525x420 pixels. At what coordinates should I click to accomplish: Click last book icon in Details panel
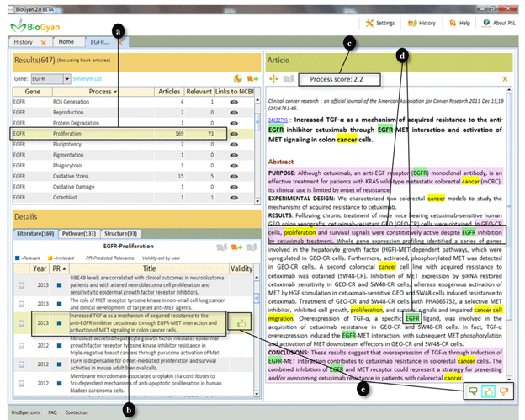(x=252, y=247)
